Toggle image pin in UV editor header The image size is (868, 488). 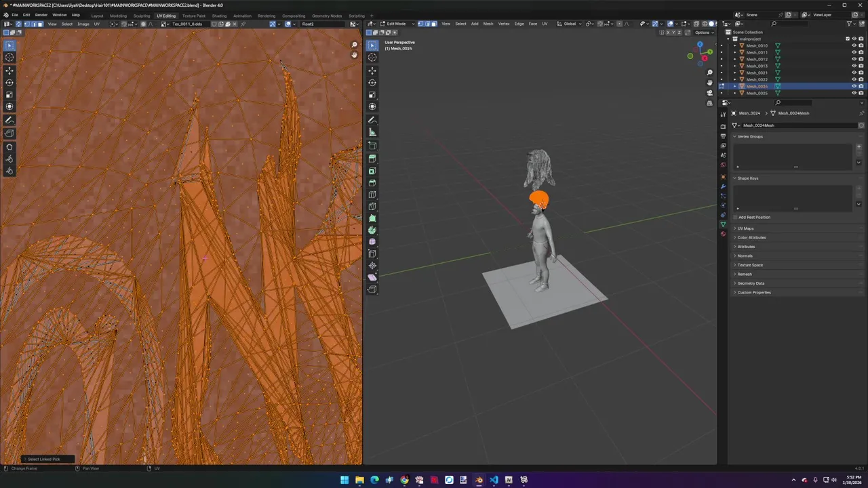coord(243,24)
